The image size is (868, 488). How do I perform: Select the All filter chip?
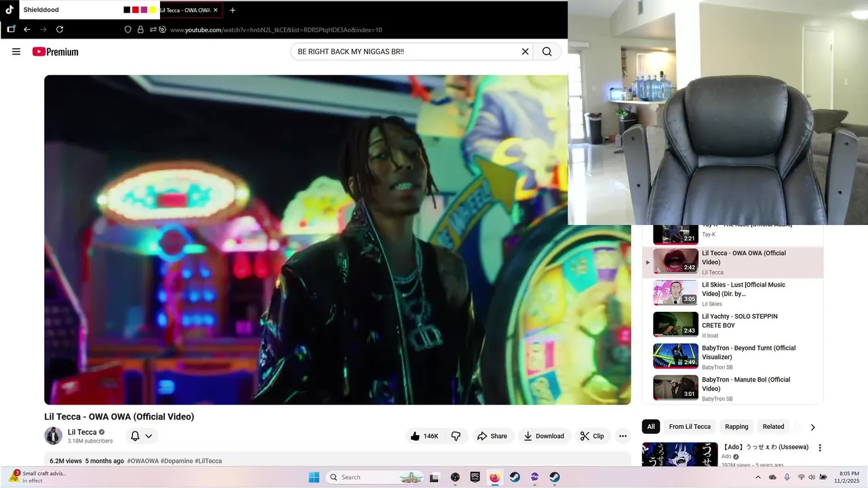point(651,426)
